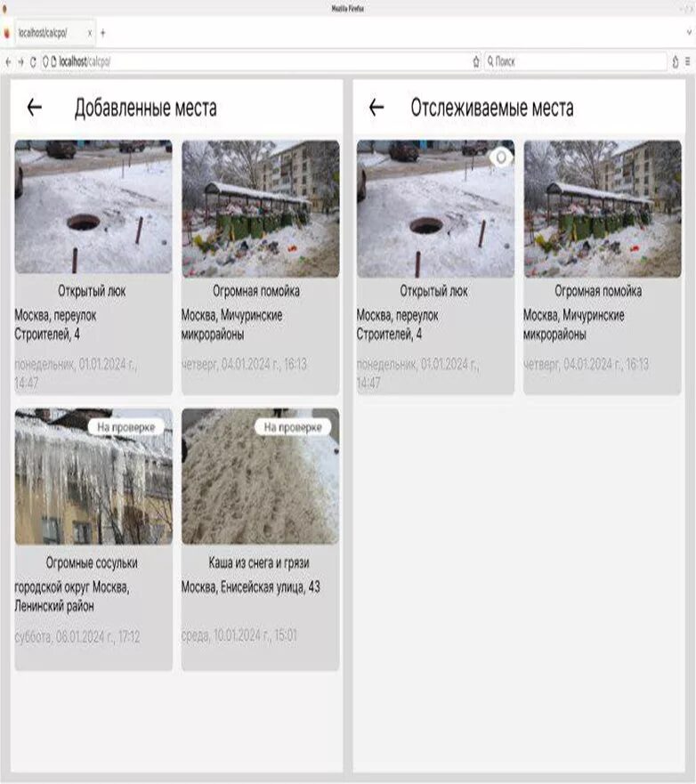Open the Firefox hamburger menu
The height and width of the screenshot is (784, 696).
click(x=688, y=62)
